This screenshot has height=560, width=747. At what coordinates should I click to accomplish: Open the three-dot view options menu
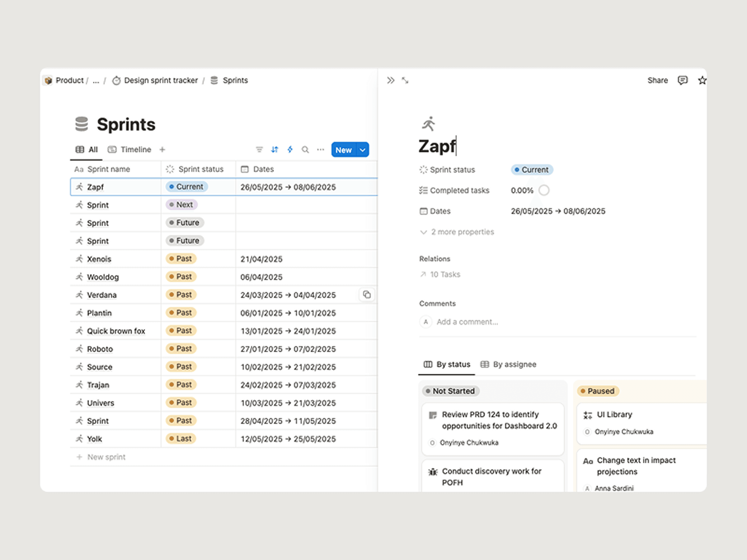pos(321,150)
